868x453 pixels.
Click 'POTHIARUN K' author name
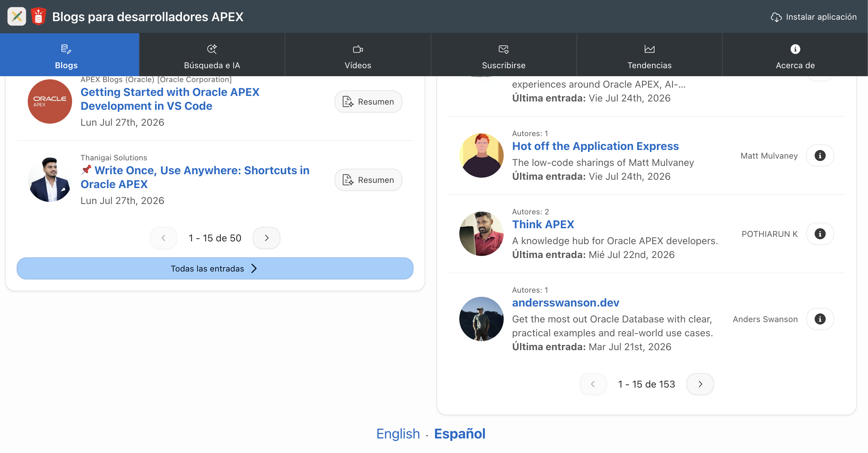coord(770,234)
